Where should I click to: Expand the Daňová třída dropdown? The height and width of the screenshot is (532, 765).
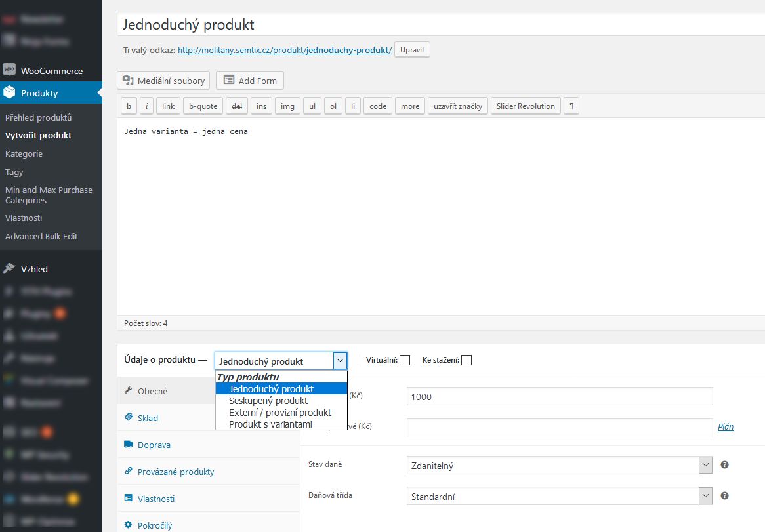pos(559,497)
